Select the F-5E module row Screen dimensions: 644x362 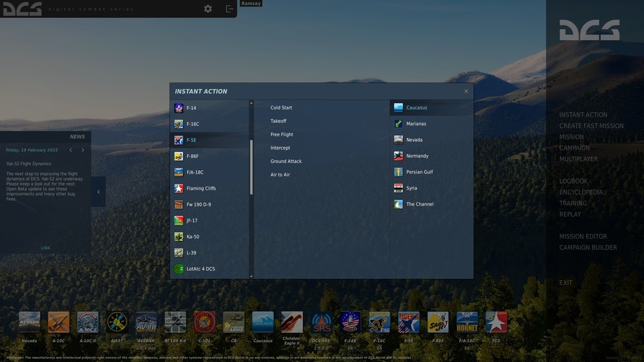(x=209, y=140)
